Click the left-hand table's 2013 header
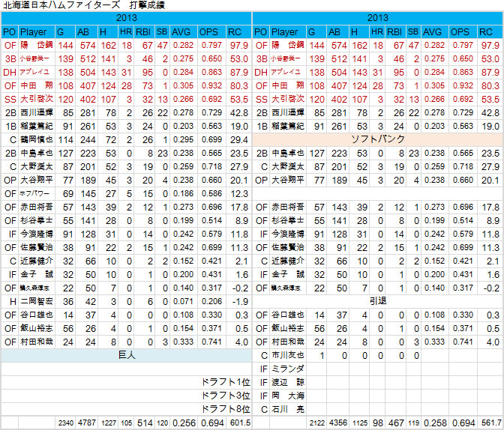This screenshot has width=504, height=430. pyautogui.click(x=126, y=18)
